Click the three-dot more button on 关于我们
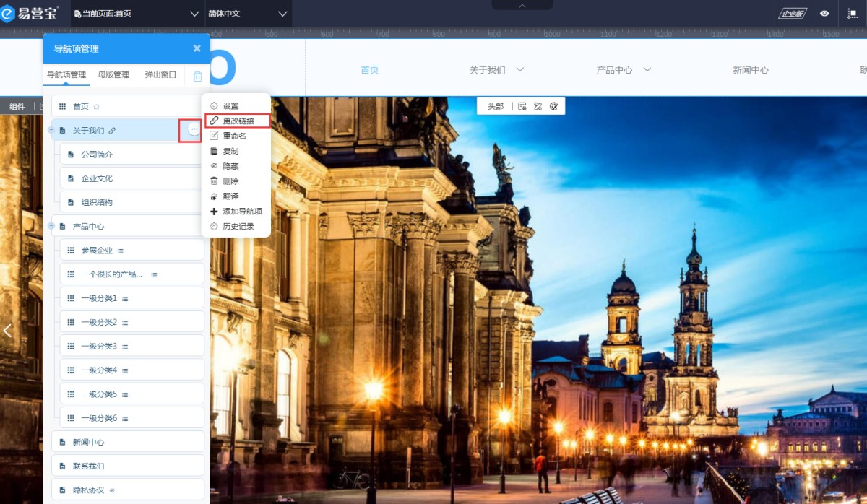This screenshot has height=504, width=867. 194,129
